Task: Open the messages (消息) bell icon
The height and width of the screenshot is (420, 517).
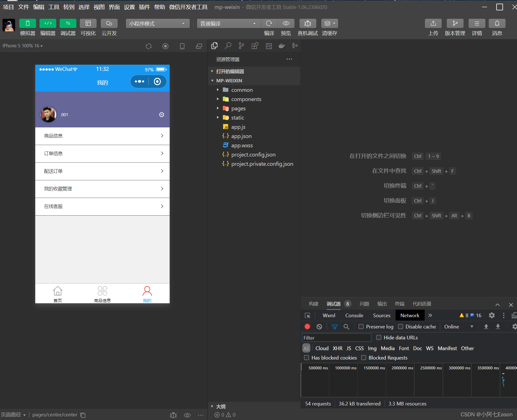Action: (x=497, y=24)
